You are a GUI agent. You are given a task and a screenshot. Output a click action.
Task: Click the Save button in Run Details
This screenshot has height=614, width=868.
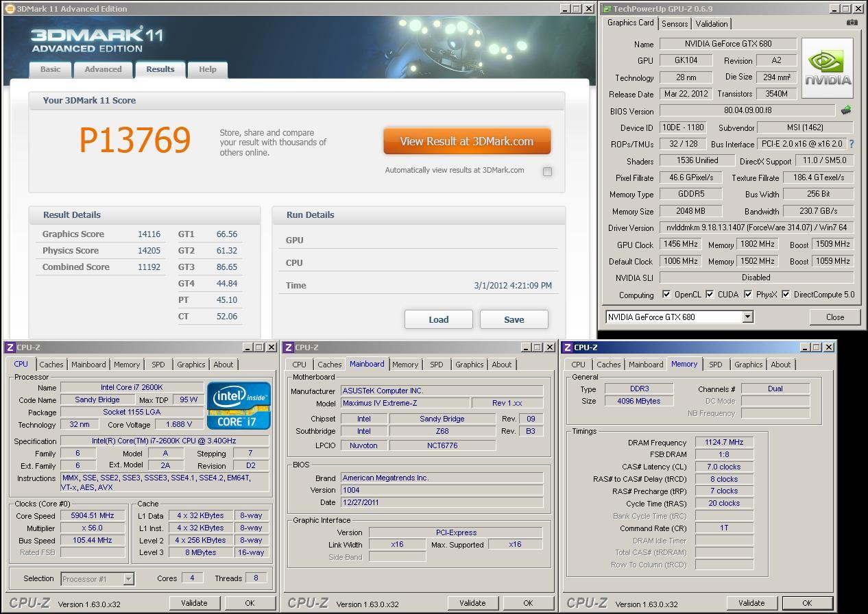pyautogui.click(x=514, y=319)
